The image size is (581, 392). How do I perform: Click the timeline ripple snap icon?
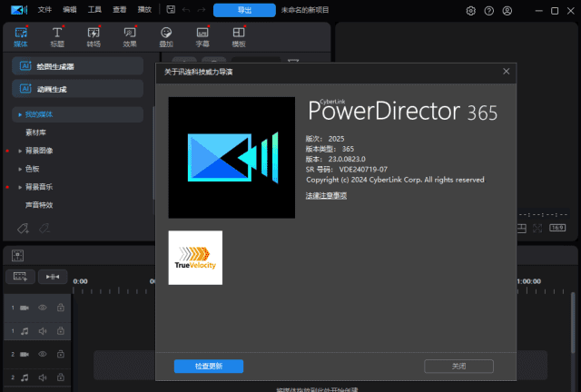click(53, 277)
